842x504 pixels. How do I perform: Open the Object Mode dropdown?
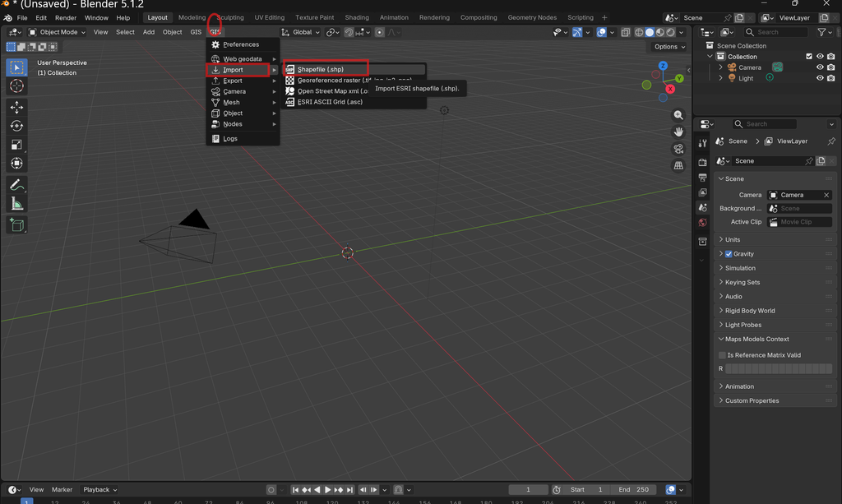tap(57, 32)
